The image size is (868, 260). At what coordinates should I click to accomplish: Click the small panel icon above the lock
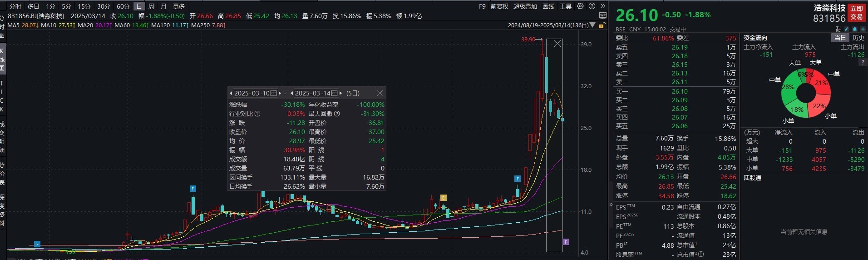tap(602, 16)
